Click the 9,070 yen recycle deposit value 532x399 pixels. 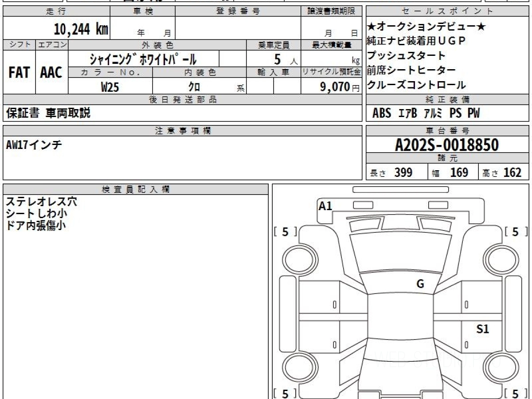click(335, 87)
